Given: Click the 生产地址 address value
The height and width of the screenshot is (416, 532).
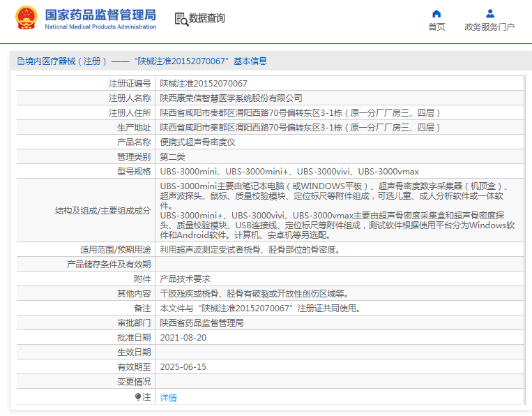Looking at the screenshot, I should click(x=301, y=127).
